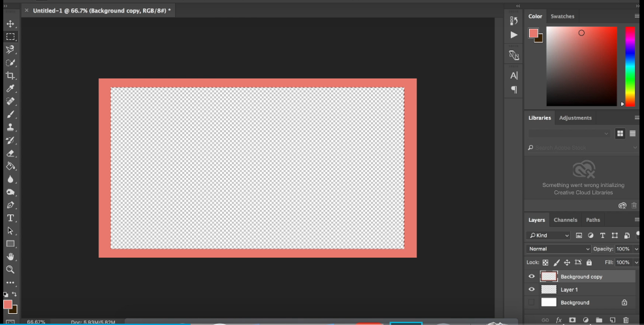Image resolution: width=644 pixels, height=325 pixels.
Task: Open the History panel icon
Action: [514, 20]
